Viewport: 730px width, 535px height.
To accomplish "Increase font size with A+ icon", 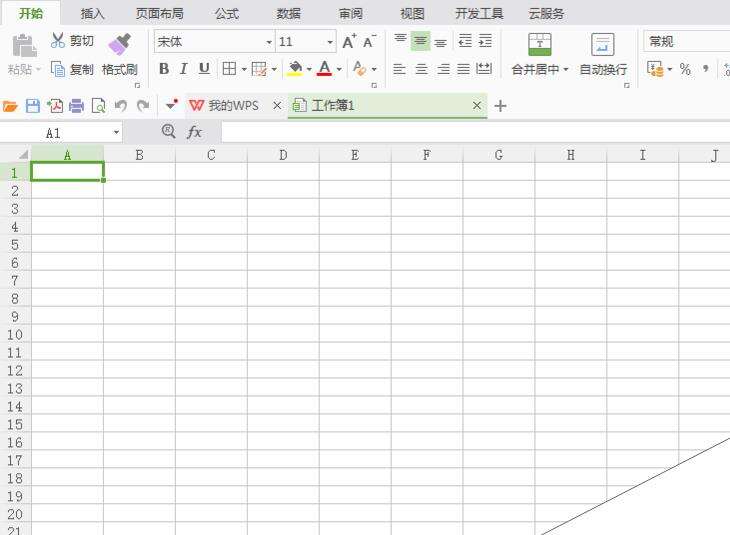I will coord(349,41).
